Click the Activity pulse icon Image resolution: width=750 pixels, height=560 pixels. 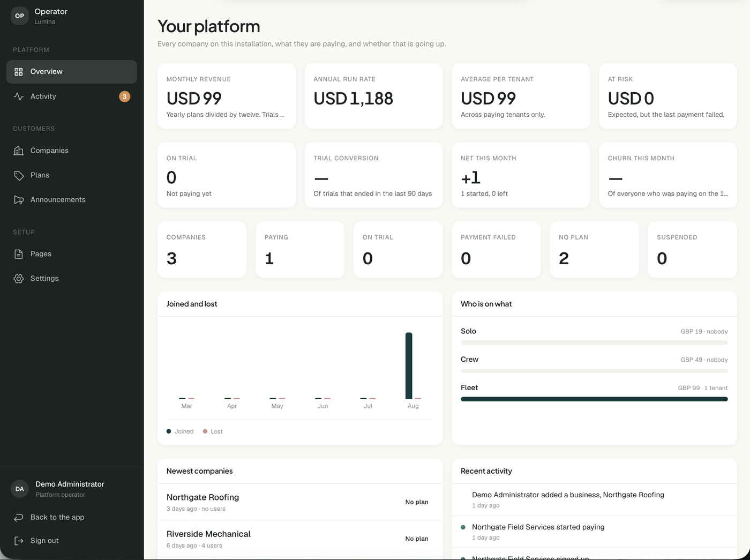pos(19,96)
